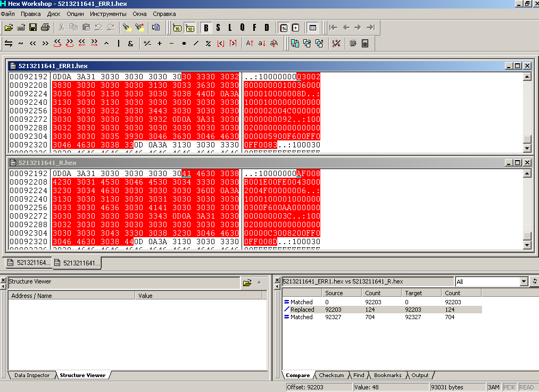Click the XOR caret operation icon
Image resolution: width=539 pixels, height=392 pixels.
click(106, 43)
